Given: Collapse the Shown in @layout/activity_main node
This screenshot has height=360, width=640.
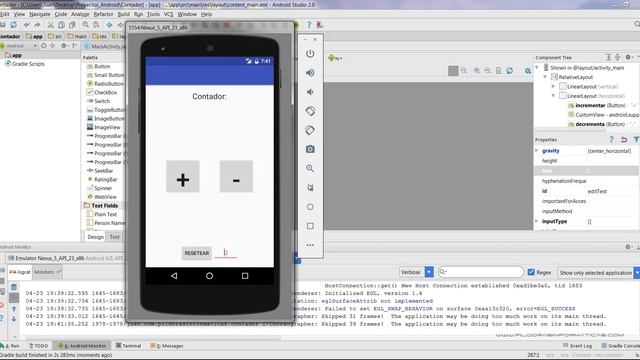Looking at the screenshot, I should 537,67.
